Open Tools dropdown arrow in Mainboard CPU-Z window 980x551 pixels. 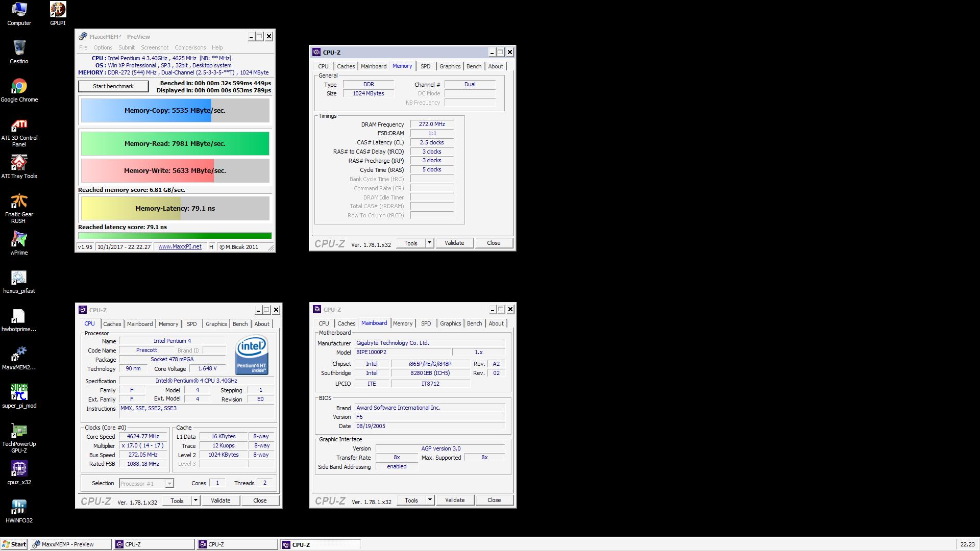click(x=430, y=500)
